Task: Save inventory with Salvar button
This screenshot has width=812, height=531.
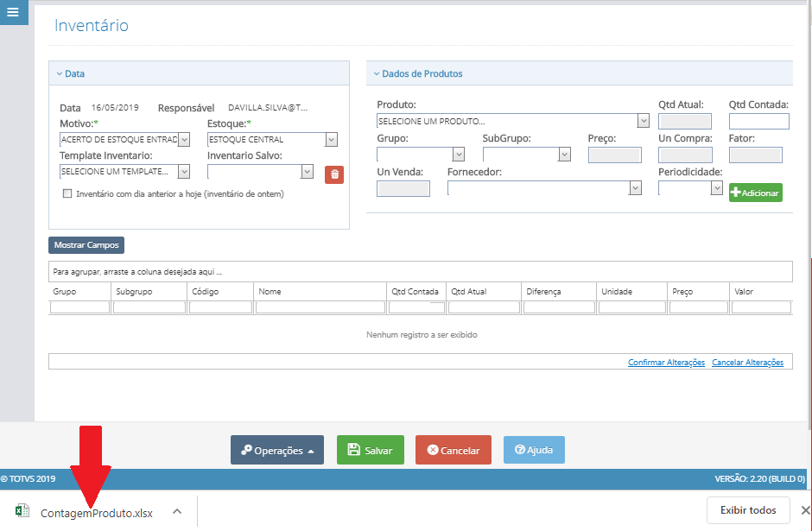Action: pos(371,450)
